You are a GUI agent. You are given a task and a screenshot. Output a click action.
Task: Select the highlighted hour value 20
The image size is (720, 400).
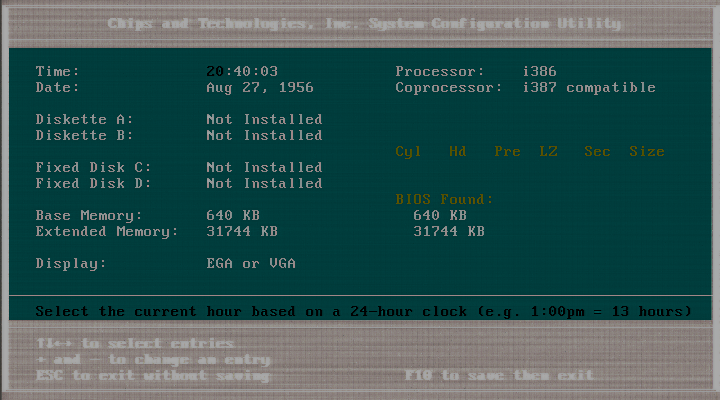coord(215,71)
